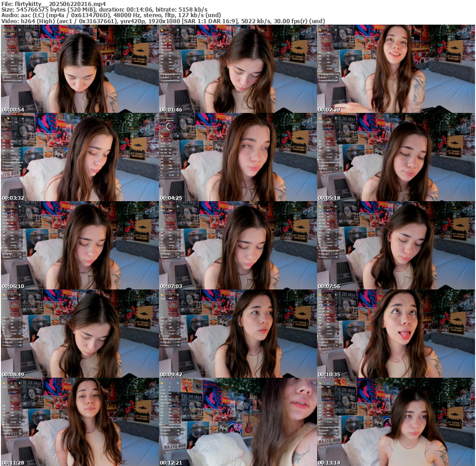Select the thumbnail frame stamped 00:00:54
The image size is (476, 466).
79,69
